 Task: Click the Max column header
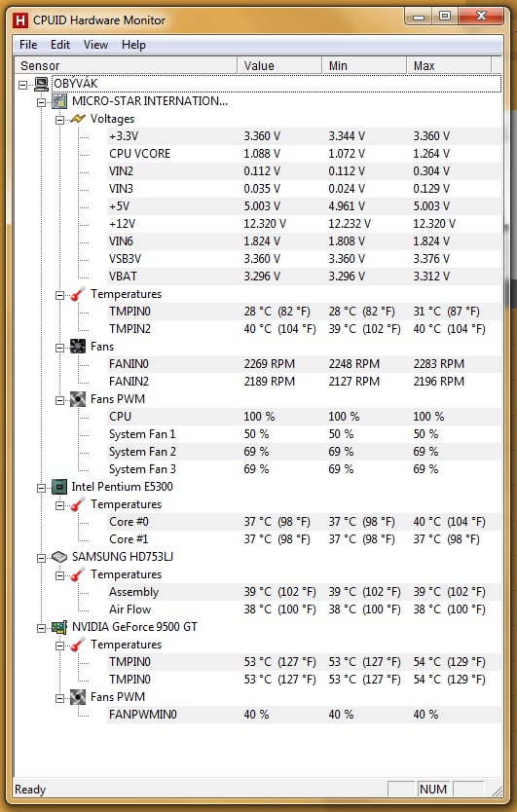click(449, 66)
